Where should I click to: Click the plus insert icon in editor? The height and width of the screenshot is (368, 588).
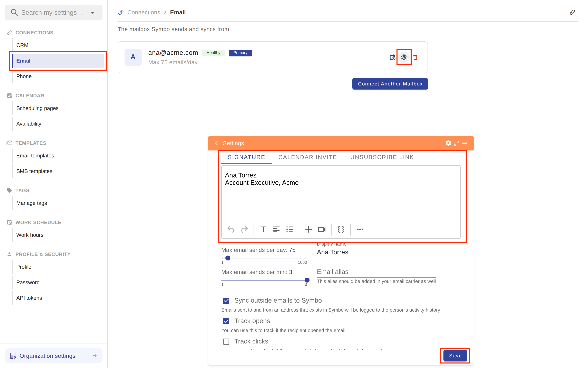[308, 229]
